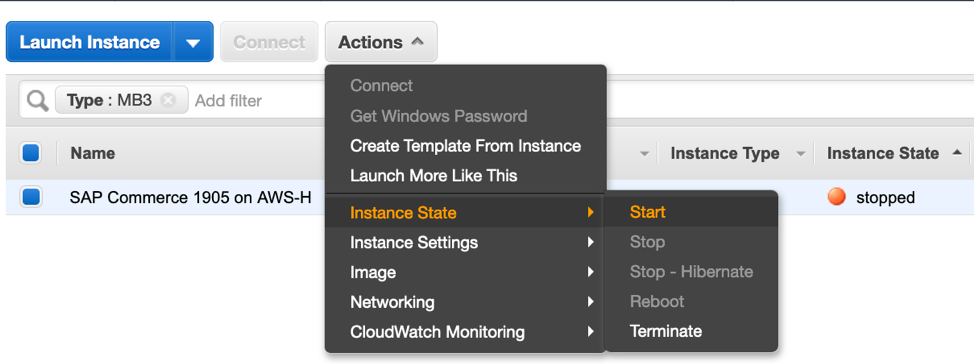The height and width of the screenshot is (364, 974).
Task: Click Instance Type sort arrow
Action: [800, 153]
